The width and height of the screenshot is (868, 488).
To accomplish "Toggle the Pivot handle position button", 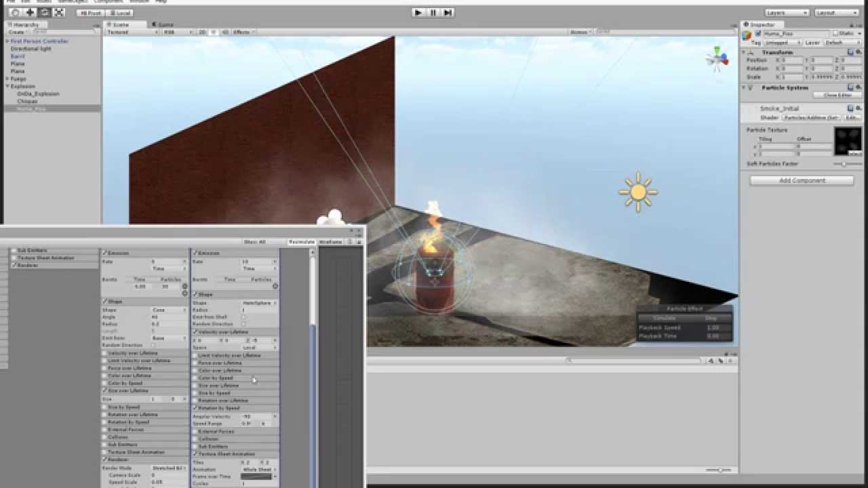I will tap(91, 13).
